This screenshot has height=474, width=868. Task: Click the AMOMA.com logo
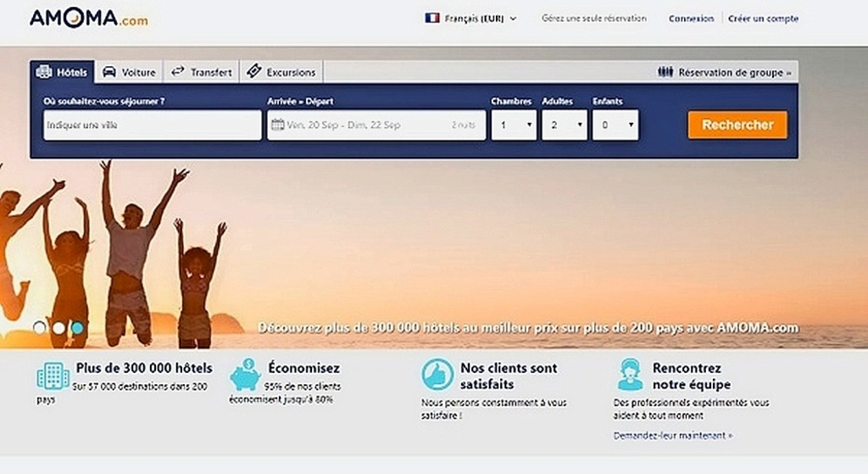click(x=87, y=19)
